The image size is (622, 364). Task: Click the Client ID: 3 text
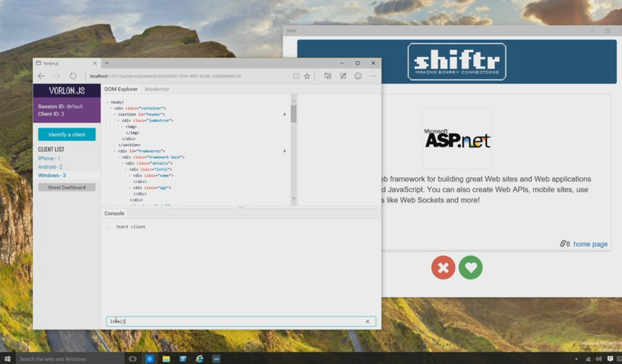click(x=51, y=114)
